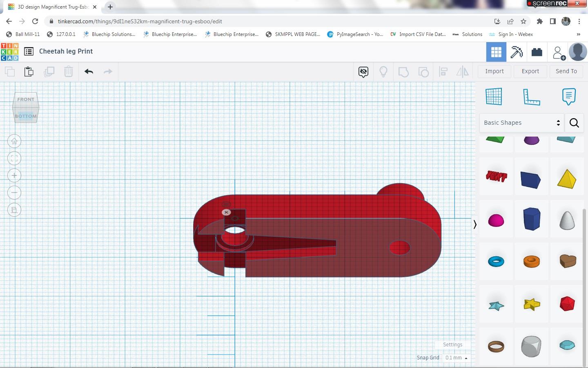
Task: Select the red TEXT shape
Action: (x=496, y=177)
